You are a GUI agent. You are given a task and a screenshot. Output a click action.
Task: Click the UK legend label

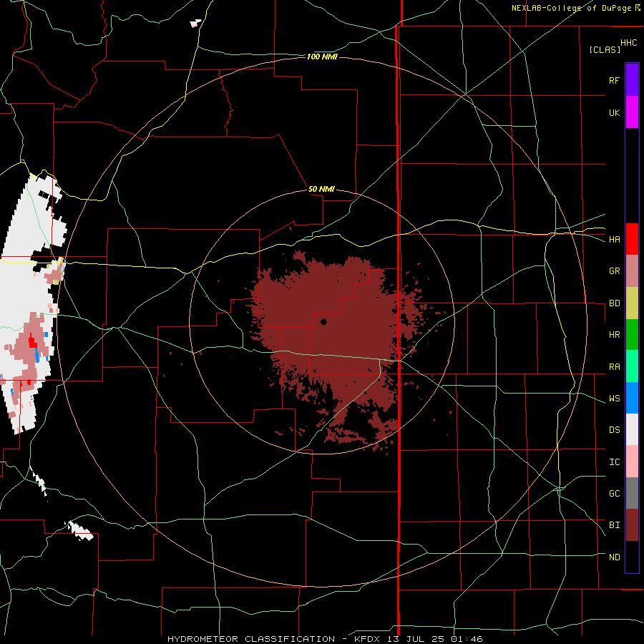614,112
